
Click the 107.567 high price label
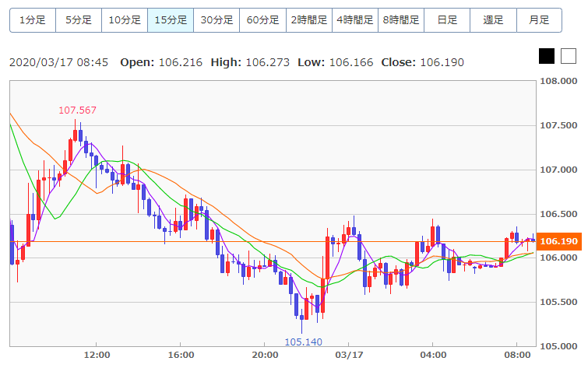(x=78, y=110)
